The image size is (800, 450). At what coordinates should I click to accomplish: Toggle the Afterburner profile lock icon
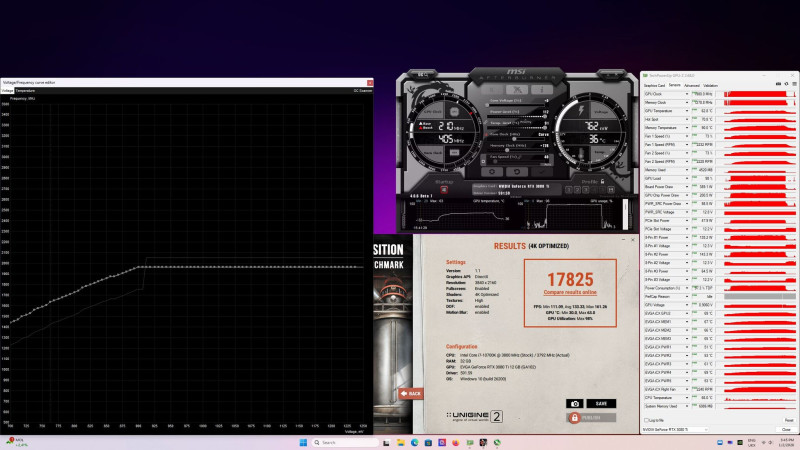tap(603, 181)
